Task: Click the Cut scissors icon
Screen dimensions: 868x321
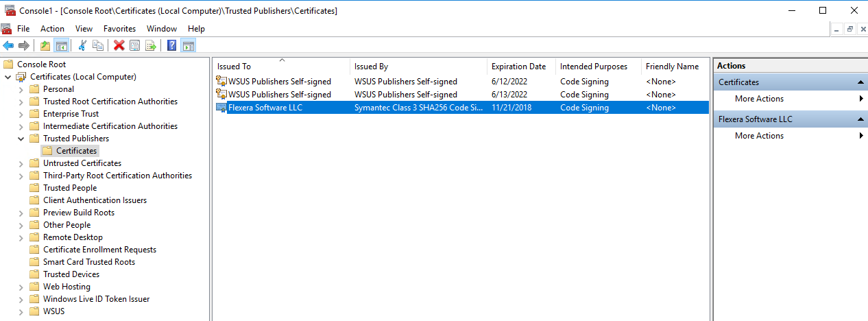Action: click(x=82, y=45)
